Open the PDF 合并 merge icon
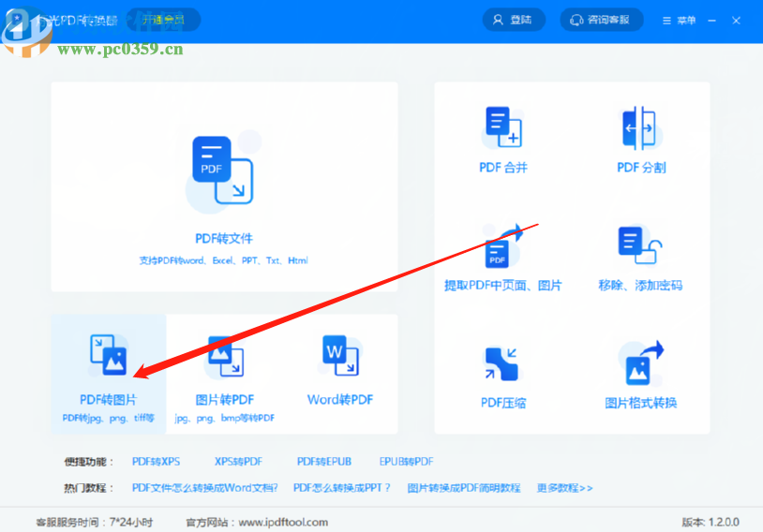 503,127
